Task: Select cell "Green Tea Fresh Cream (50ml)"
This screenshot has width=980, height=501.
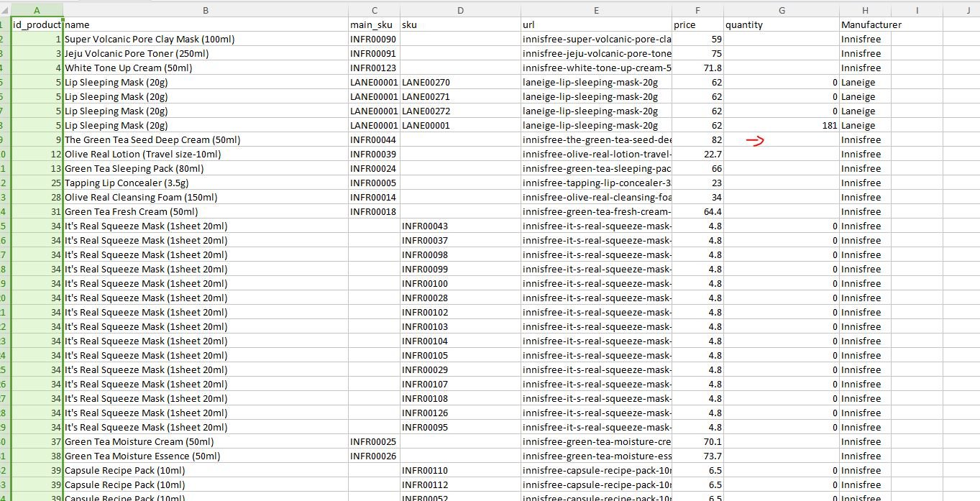Action: tap(206, 211)
